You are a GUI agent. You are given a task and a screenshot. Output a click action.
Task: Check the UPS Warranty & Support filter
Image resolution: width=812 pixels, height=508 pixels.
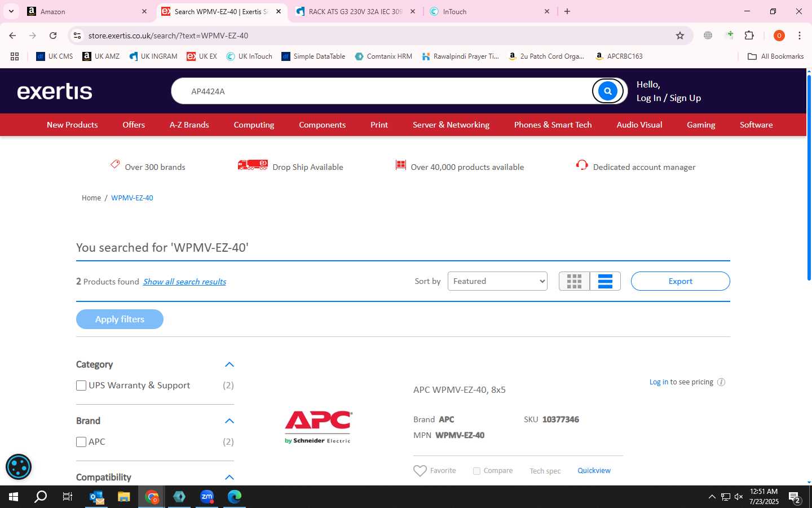click(81, 386)
